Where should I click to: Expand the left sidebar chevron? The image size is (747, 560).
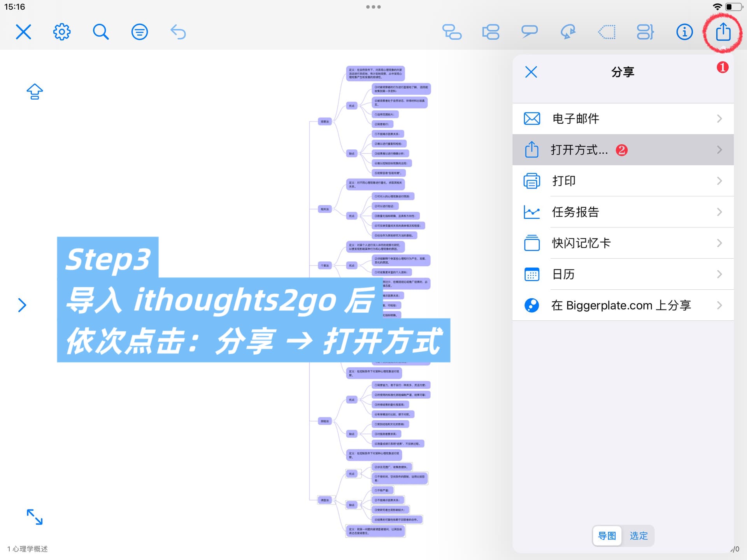tap(22, 305)
